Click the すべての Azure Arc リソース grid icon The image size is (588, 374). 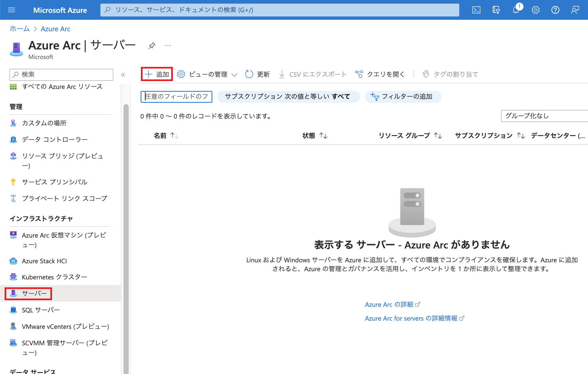pyautogui.click(x=13, y=87)
